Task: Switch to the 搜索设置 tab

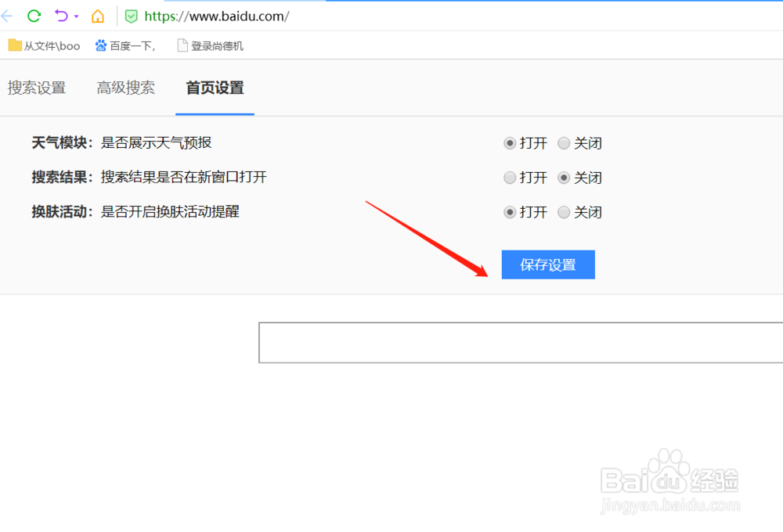Action: (x=37, y=88)
